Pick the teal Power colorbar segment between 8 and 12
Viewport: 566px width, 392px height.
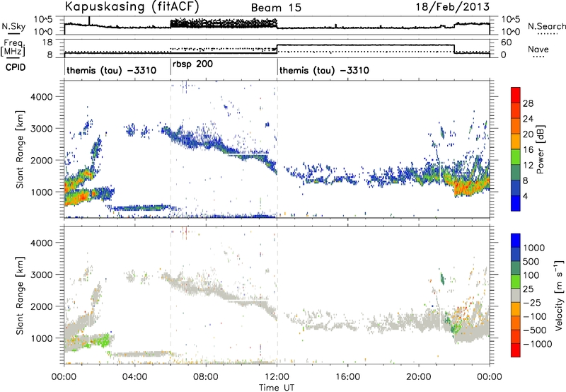[x=516, y=172]
